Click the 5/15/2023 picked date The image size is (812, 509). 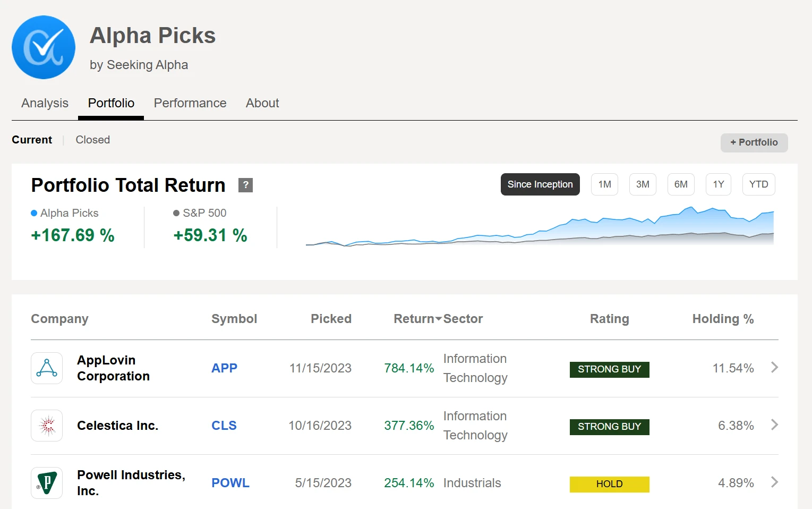tap(323, 483)
